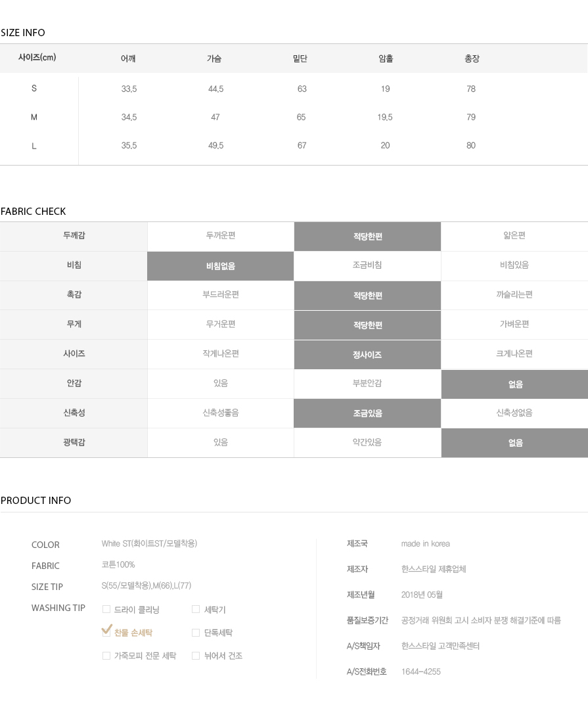The width and height of the screenshot is (588, 728).
Task: Select the 어깨 column header
Action: pos(128,58)
